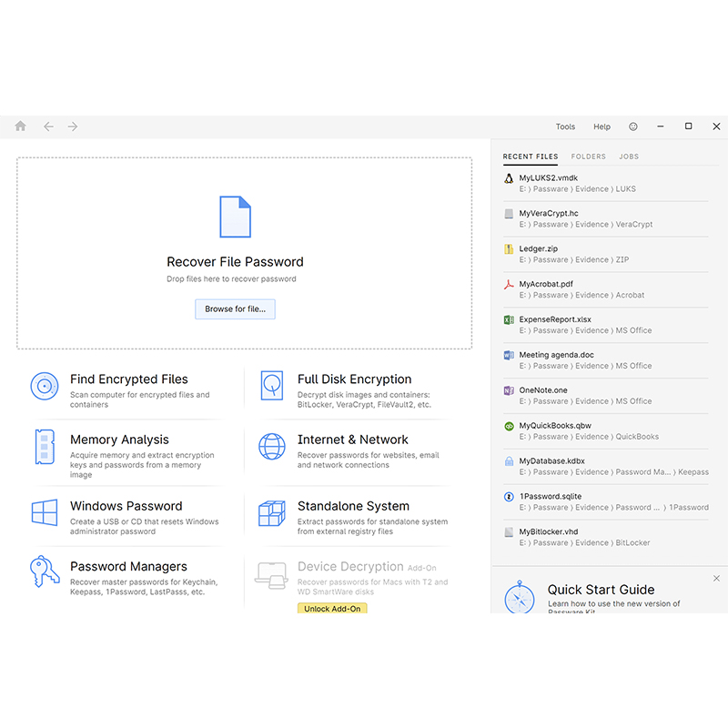
Task: Select recent file MyLUKS2.vmdk
Action: point(606,184)
